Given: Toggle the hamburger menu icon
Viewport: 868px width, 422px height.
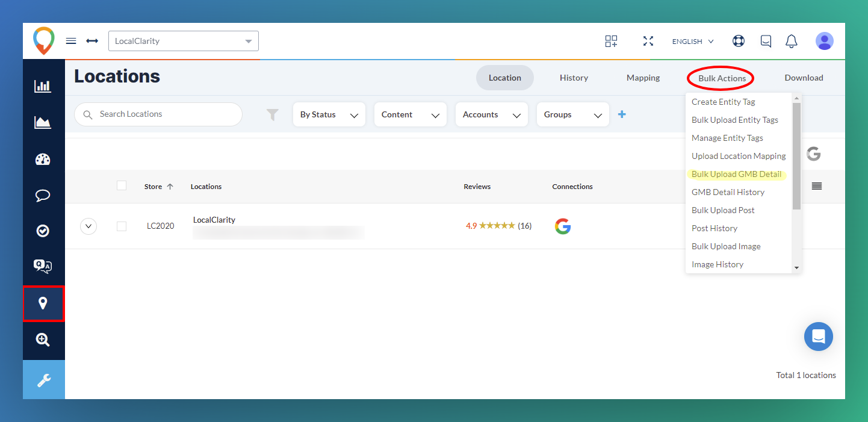Looking at the screenshot, I should 71,41.
